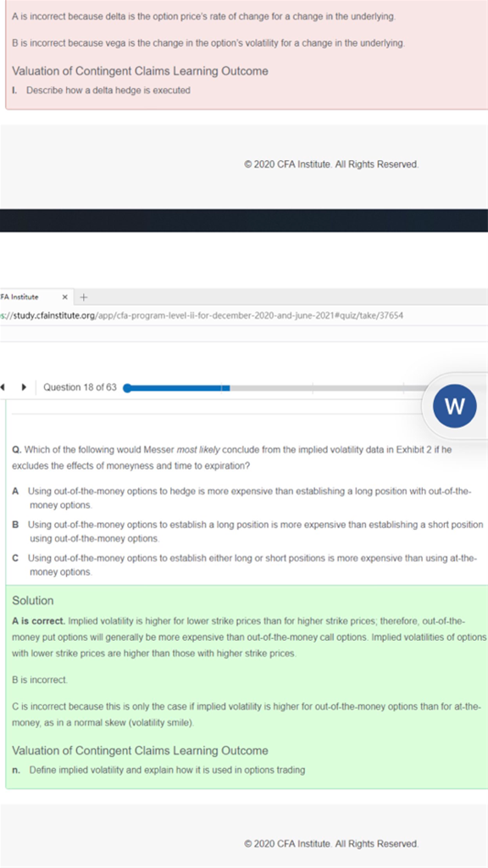
Task: Focus the study.cfainstitute.org address bar
Action: 202,315
